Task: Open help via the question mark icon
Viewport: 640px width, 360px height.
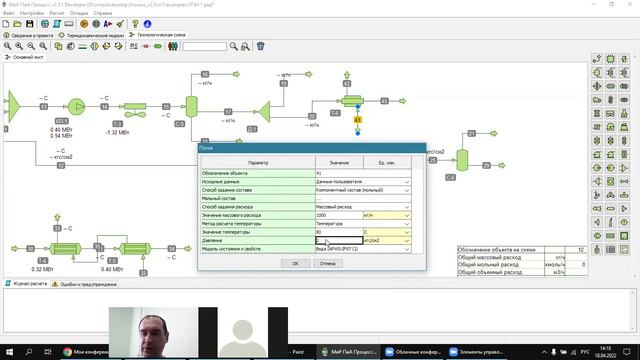Action: 136,24
